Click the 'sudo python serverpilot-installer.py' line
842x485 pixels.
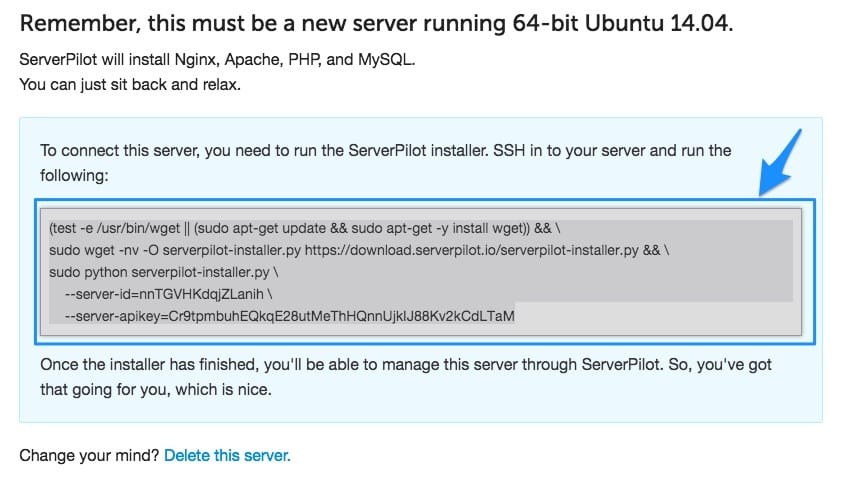(164, 272)
